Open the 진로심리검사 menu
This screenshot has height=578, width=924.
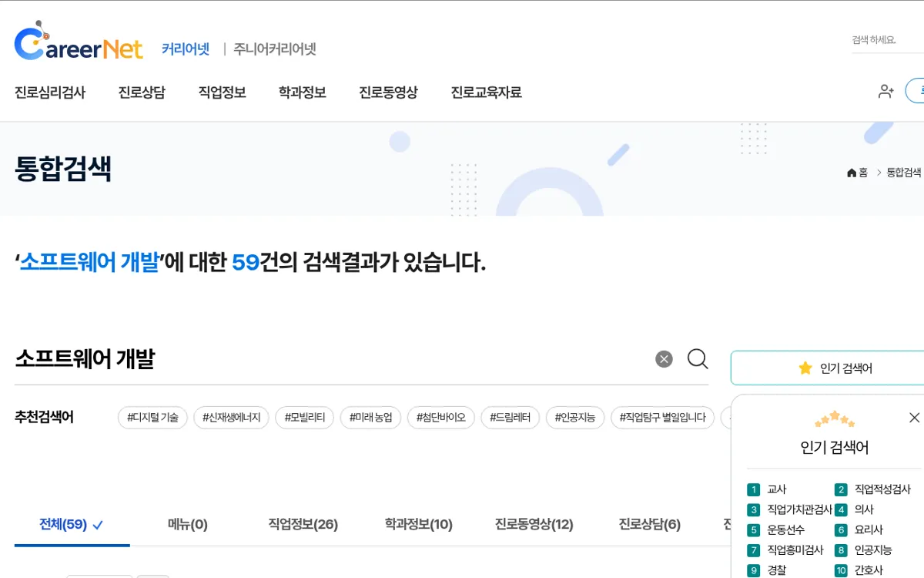50,92
